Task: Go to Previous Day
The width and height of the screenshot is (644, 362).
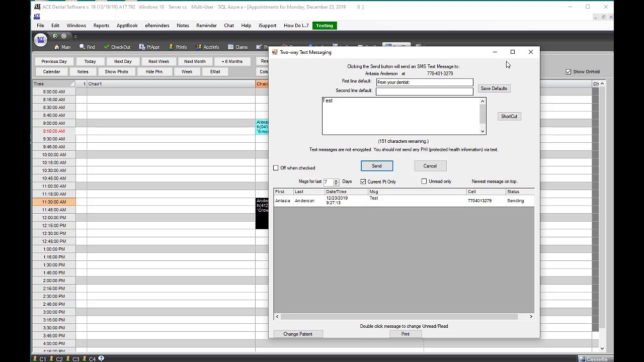Action: [x=54, y=61]
